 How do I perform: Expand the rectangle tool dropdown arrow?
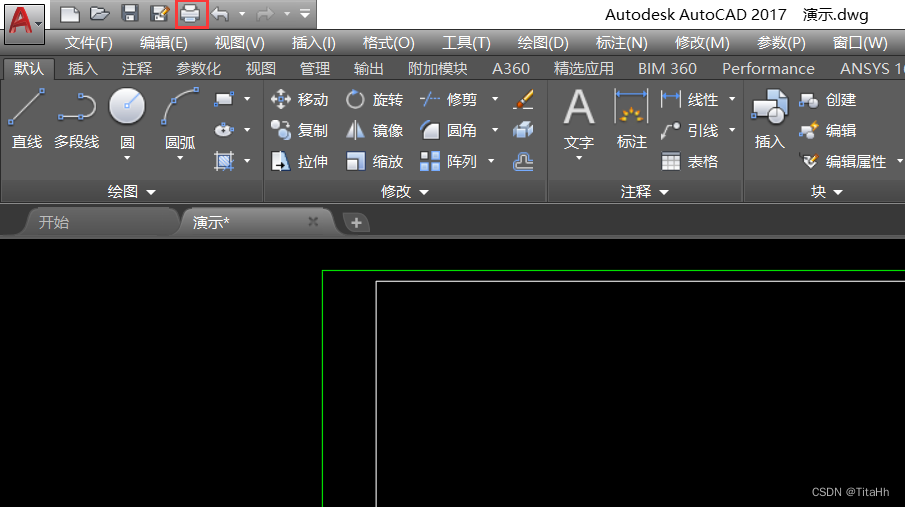[247, 99]
